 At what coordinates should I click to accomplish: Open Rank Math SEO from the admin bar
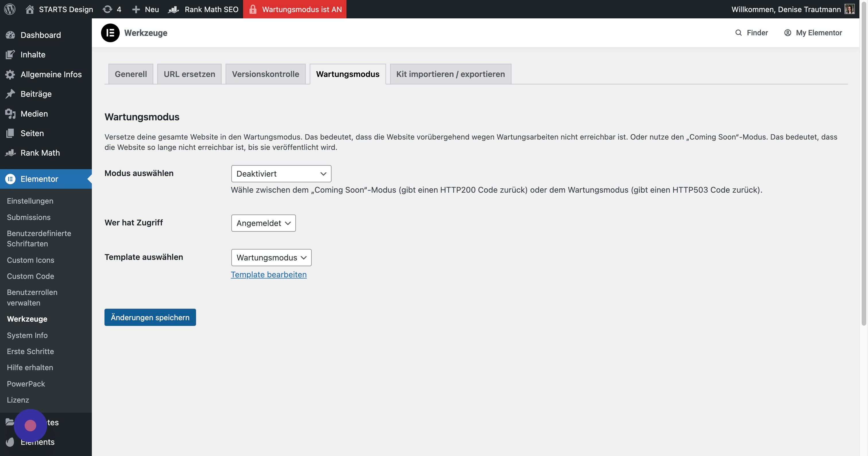pos(203,9)
